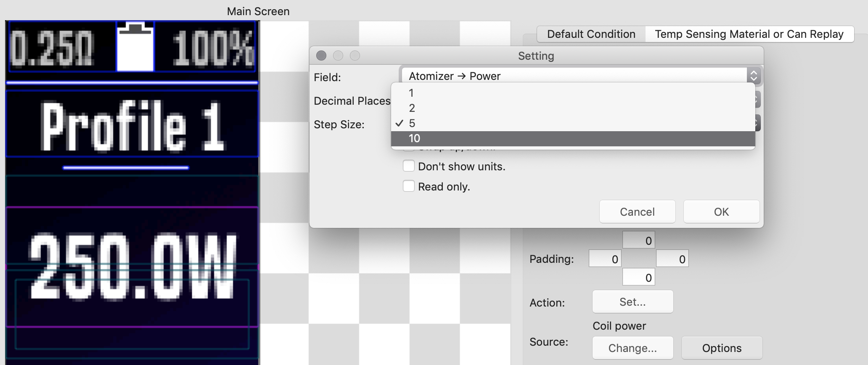Toggle the Read only checkbox
This screenshot has width=868, height=365.
pos(409,186)
